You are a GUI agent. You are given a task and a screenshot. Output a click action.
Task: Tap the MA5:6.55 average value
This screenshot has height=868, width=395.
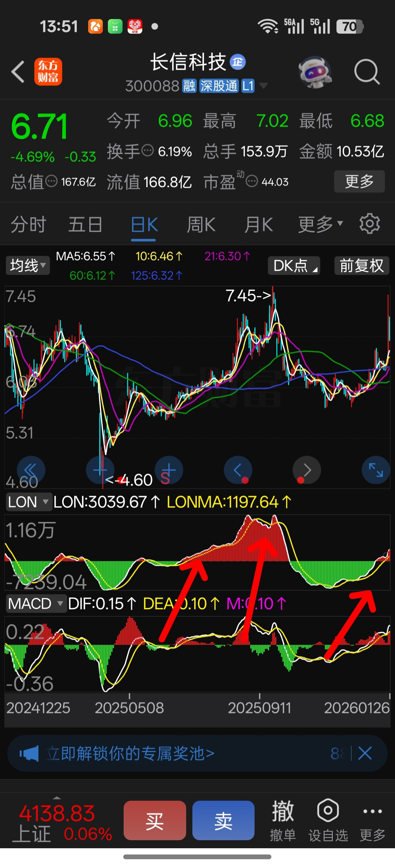pyautogui.click(x=86, y=256)
